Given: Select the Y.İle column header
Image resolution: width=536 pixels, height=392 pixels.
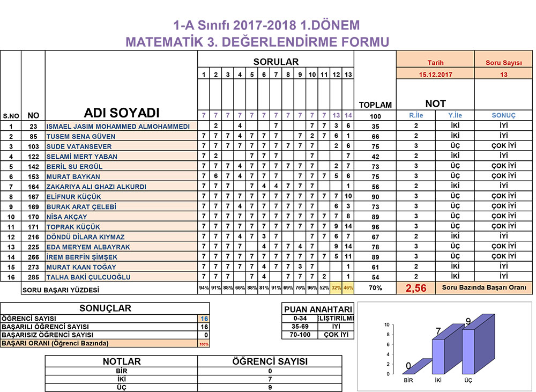Looking at the screenshot, I should [x=455, y=115].
